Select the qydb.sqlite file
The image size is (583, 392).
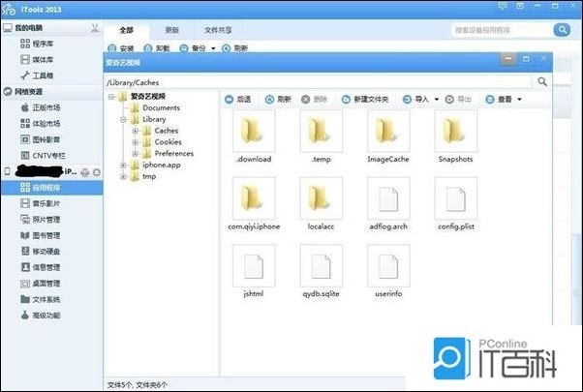pyautogui.click(x=322, y=271)
